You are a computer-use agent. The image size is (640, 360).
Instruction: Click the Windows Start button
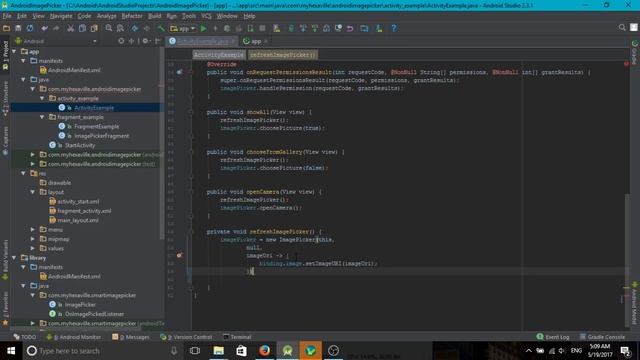(11, 351)
